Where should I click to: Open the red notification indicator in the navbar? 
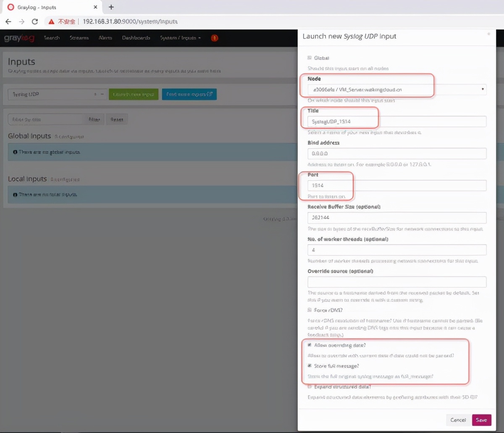click(214, 38)
